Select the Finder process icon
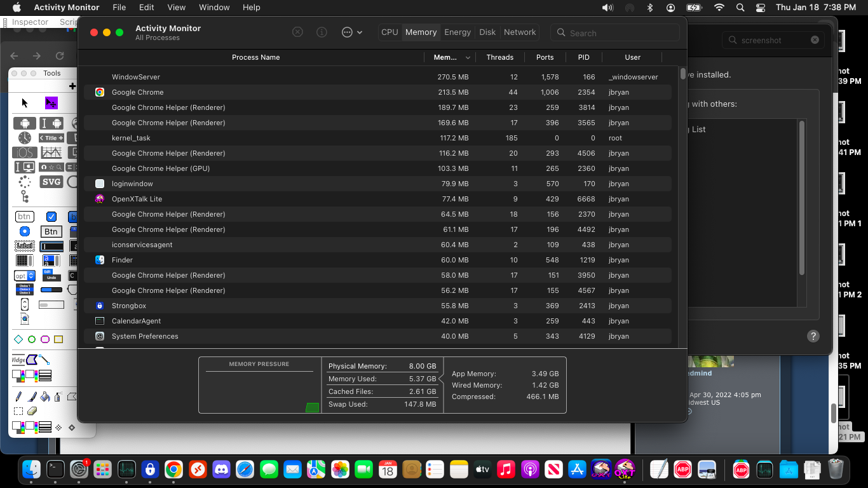 (x=100, y=260)
